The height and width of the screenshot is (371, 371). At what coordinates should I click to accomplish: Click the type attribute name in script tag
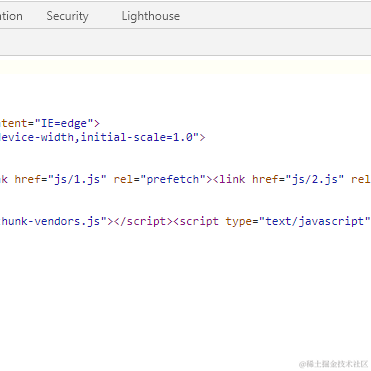click(x=239, y=222)
